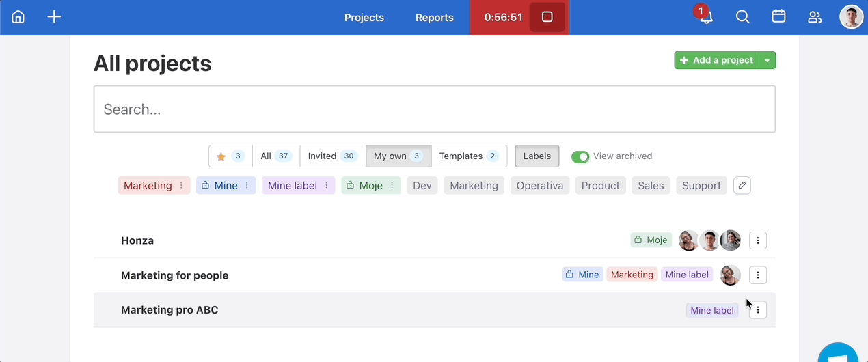Click the 0:56:51 timer display
Viewport: 868px width, 362px height.
point(503,17)
